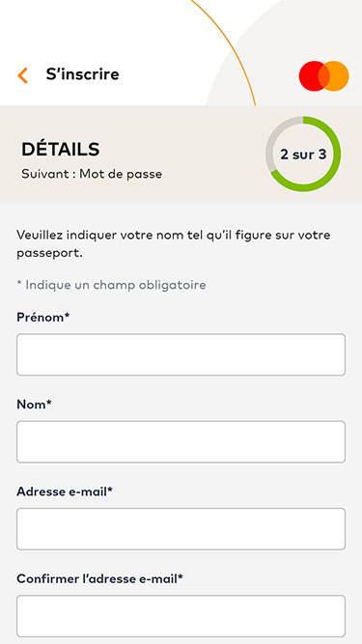Focus the Adresse e-mail text field
362x644 pixels.
pos(181,529)
